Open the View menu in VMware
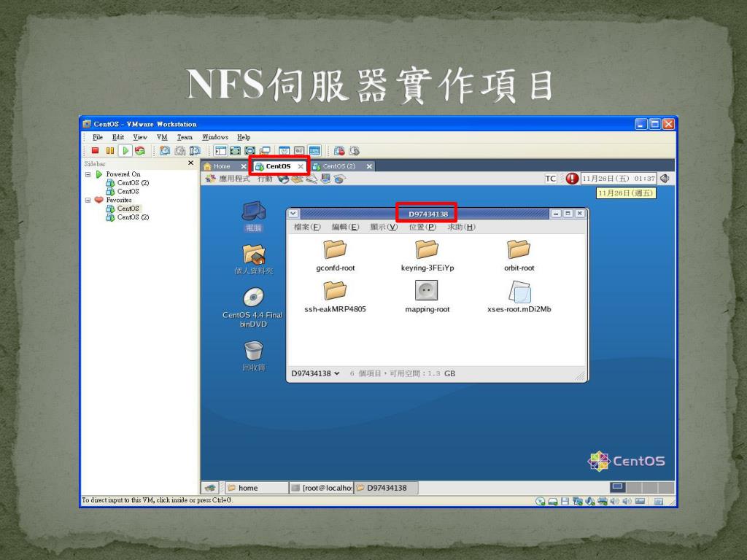 click(140, 137)
